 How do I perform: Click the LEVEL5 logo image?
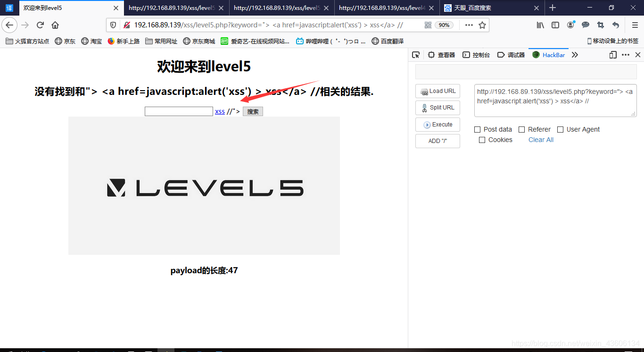[x=204, y=185]
